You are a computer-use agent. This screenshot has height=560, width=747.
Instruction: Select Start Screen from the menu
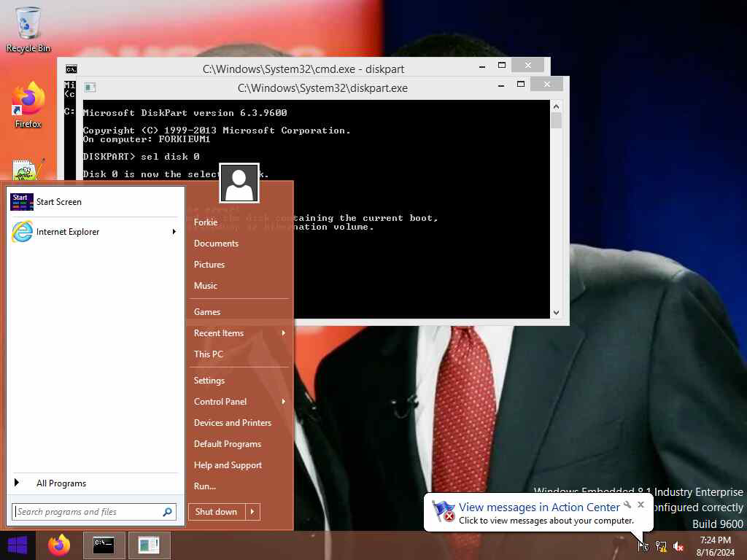point(58,202)
